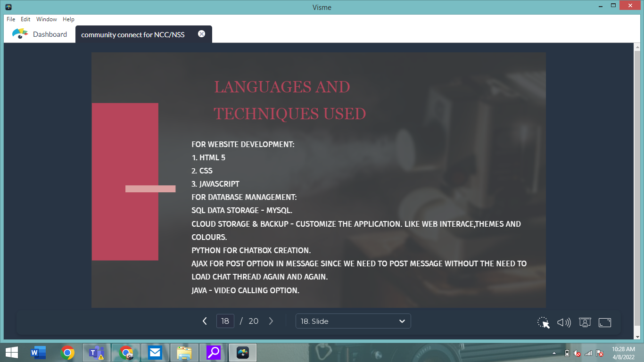644x362 pixels.
Task: Click the FOR DATABASE MANAGEMENT: line
Action: click(244, 197)
